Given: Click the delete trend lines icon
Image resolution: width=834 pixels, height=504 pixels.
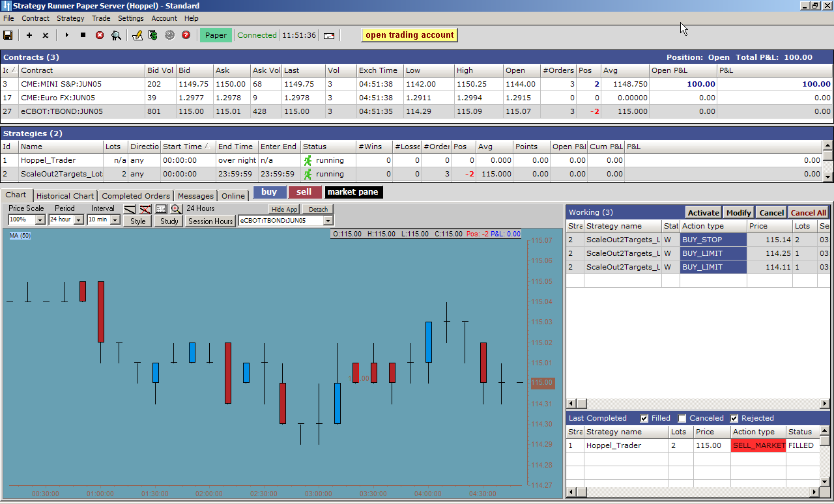Looking at the screenshot, I should 145,209.
